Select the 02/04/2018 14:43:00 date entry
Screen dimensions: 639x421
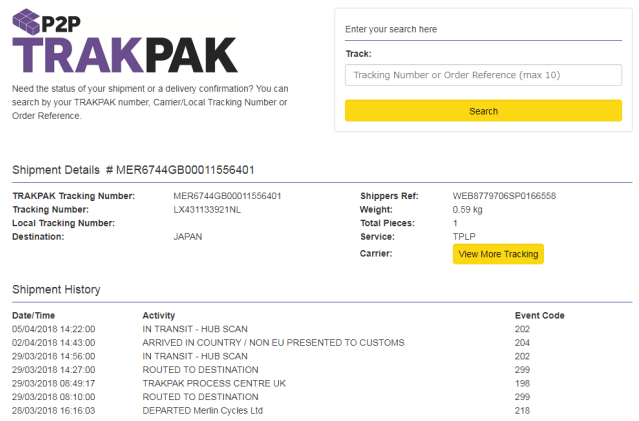(x=53, y=343)
